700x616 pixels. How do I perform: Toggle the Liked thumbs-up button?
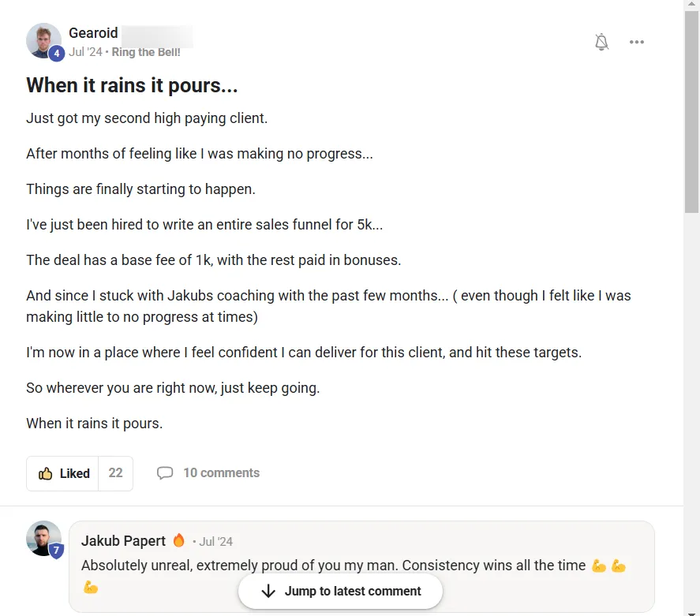click(62, 473)
